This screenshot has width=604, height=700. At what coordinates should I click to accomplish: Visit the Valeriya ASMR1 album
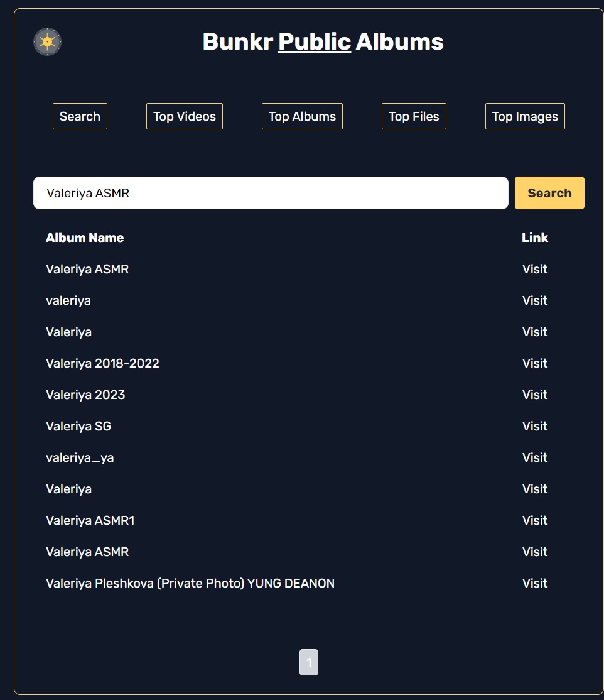[x=534, y=520]
